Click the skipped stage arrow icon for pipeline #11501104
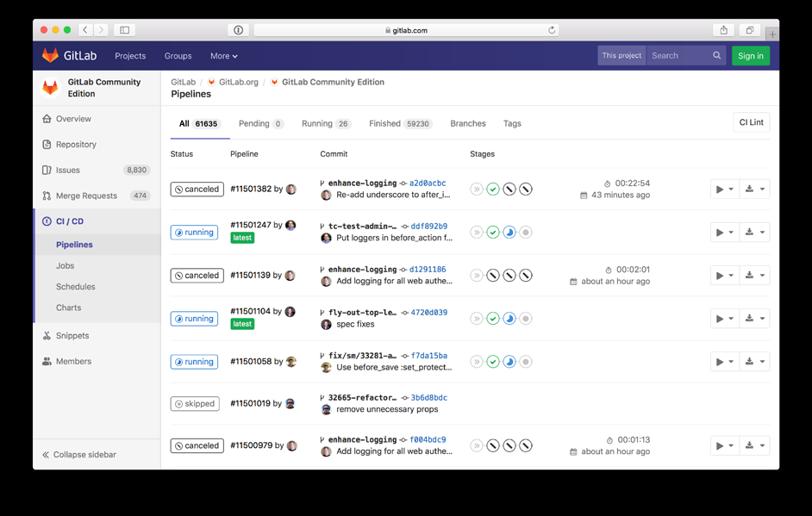 [477, 318]
